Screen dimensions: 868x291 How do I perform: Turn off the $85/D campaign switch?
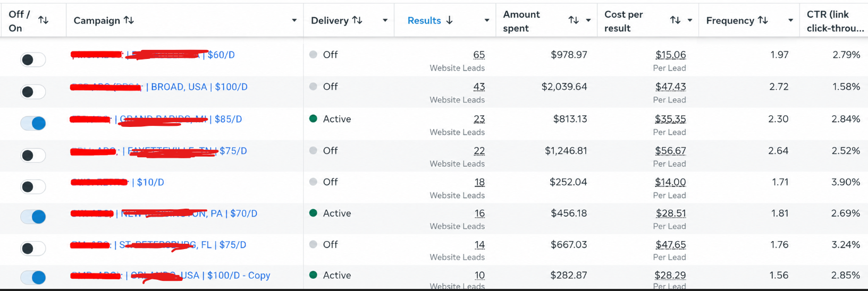pos(33,123)
